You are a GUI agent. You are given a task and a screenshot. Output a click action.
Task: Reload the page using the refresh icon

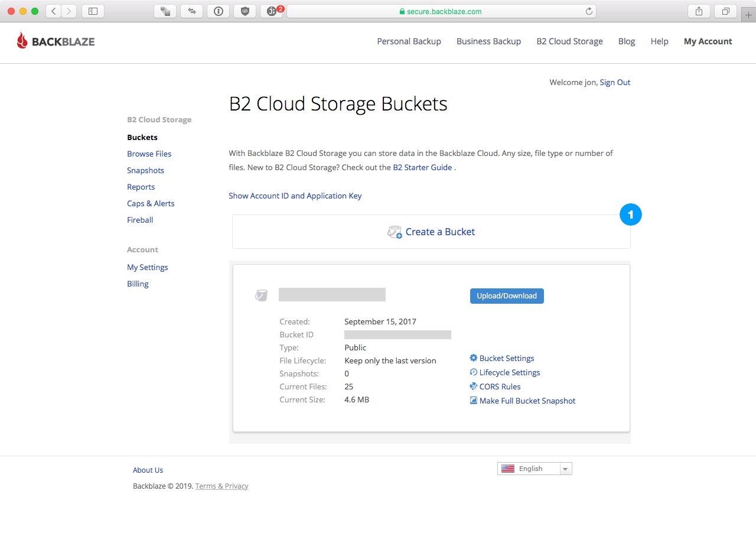589,11
